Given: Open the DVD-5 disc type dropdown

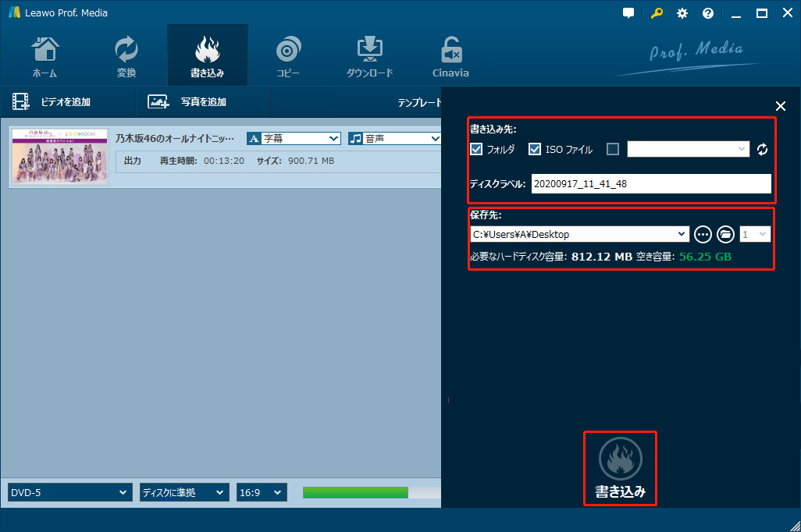Looking at the screenshot, I should 69,492.
